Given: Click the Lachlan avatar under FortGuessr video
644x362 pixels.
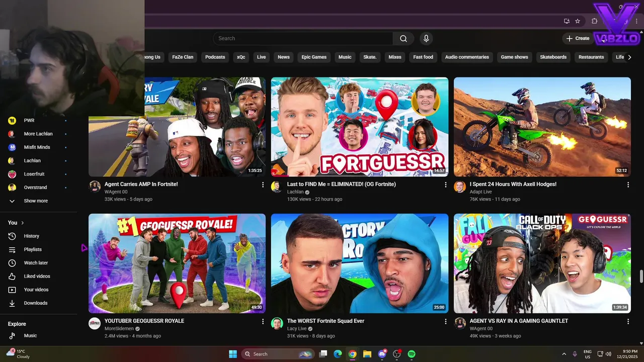Looking at the screenshot, I should point(277,187).
